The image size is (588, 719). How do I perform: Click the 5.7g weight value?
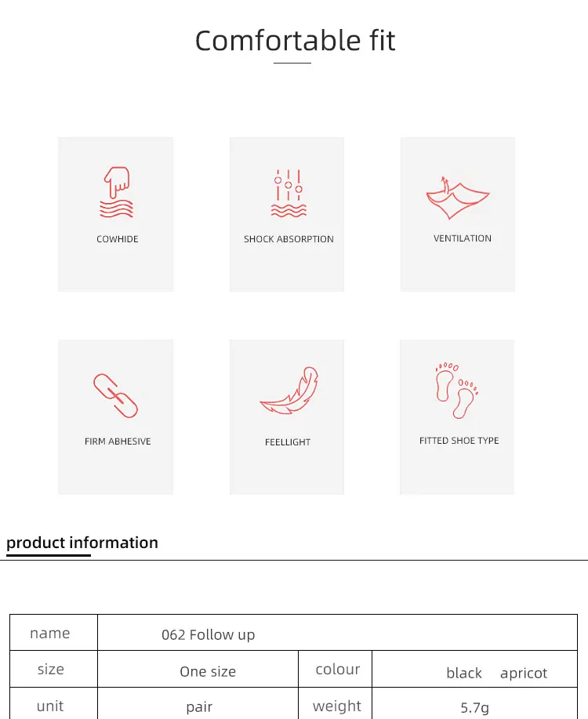pos(474,707)
